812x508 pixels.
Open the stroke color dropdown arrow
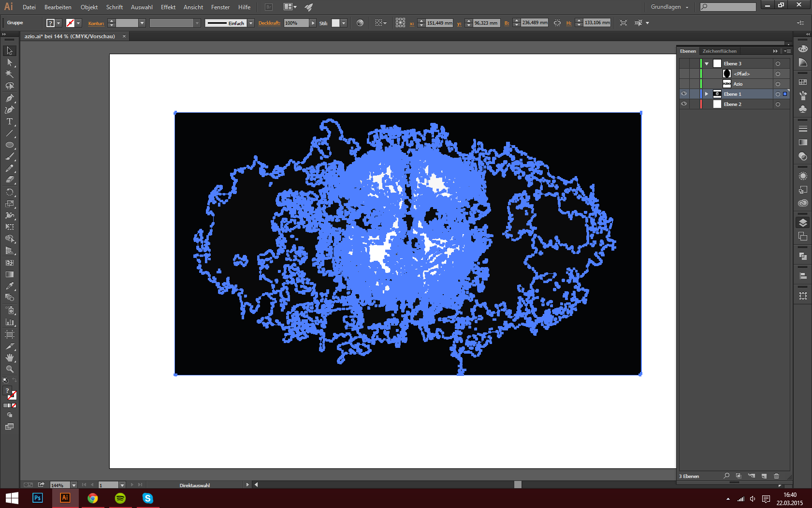coord(78,23)
